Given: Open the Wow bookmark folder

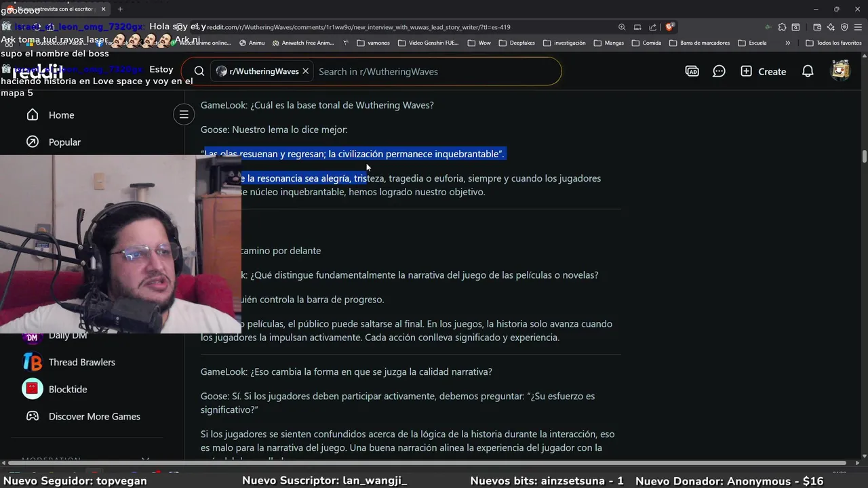Looking at the screenshot, I should pyautogui.click(x=479, y=43).
